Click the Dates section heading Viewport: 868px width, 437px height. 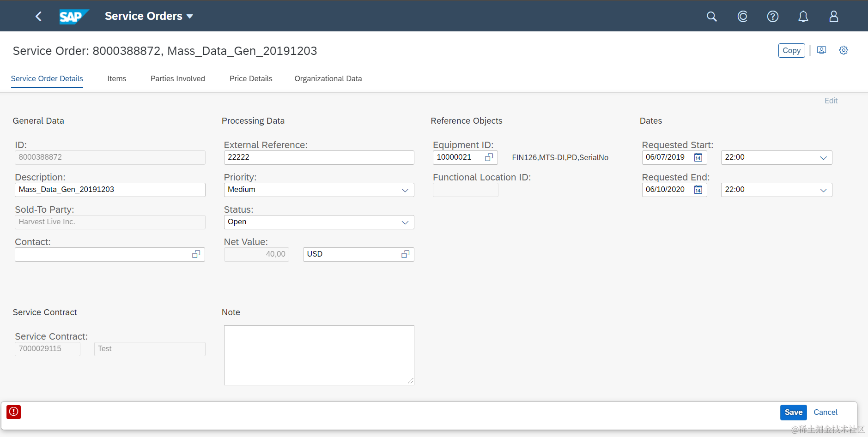[651, 121]
